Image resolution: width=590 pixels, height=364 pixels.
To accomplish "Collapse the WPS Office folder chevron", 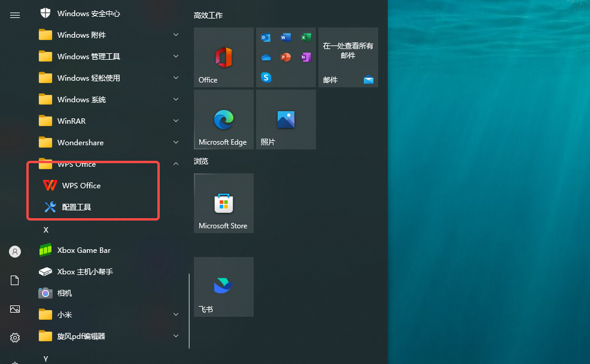I will 176,164.
